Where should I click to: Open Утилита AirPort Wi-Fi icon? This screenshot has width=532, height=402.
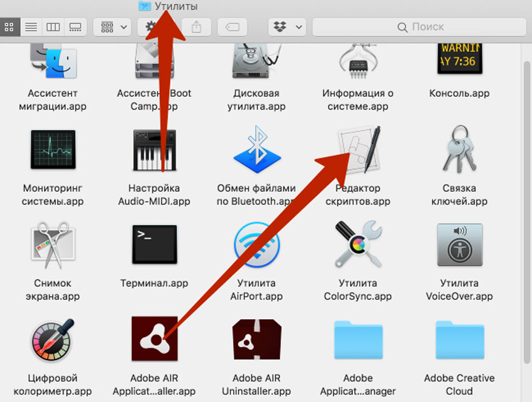click(x=257, y=245)
